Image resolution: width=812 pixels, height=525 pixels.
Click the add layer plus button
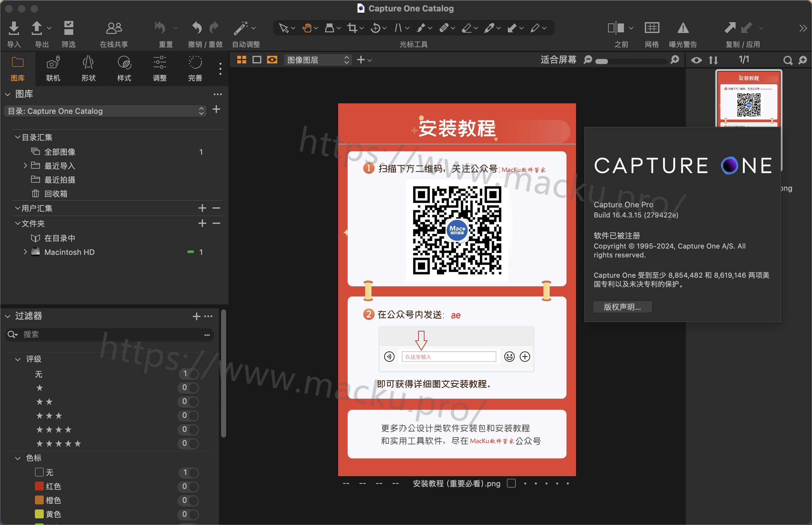[x=361, y=60]
